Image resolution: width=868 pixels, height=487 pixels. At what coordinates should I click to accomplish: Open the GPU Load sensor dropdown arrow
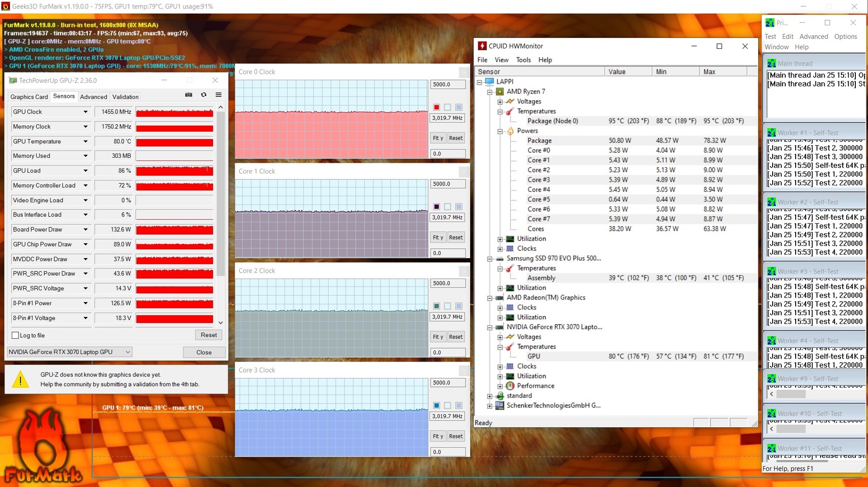pyautogui.click(x=85, y=171)
